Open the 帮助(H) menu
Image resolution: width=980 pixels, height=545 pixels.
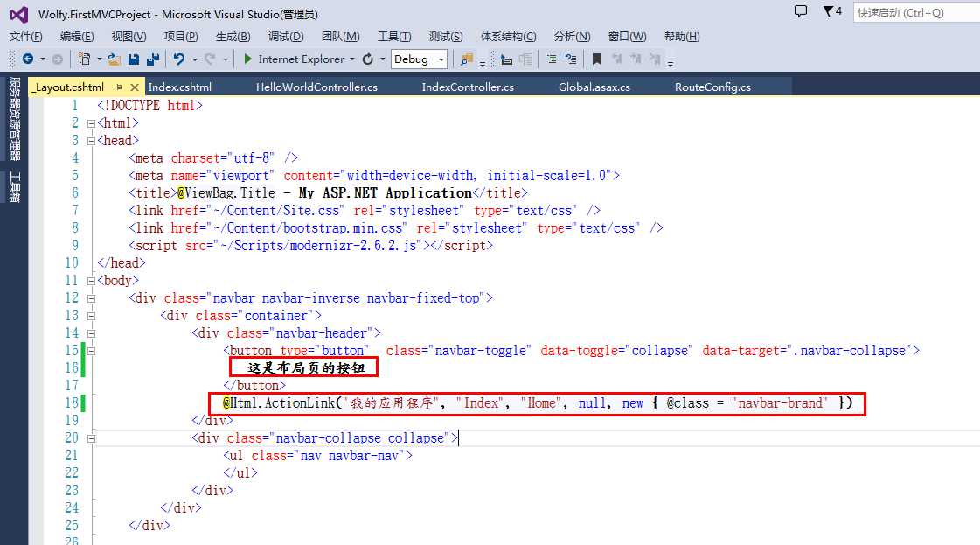(682, 36)
